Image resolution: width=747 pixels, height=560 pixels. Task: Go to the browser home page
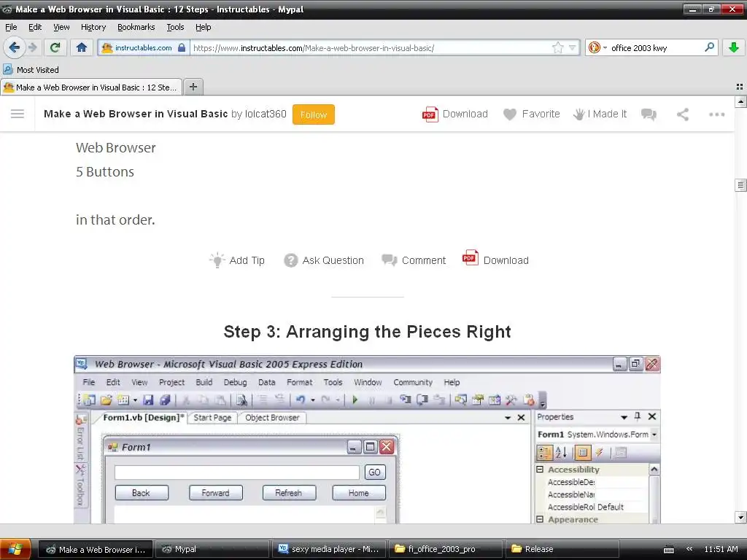(x=82, y=47)
